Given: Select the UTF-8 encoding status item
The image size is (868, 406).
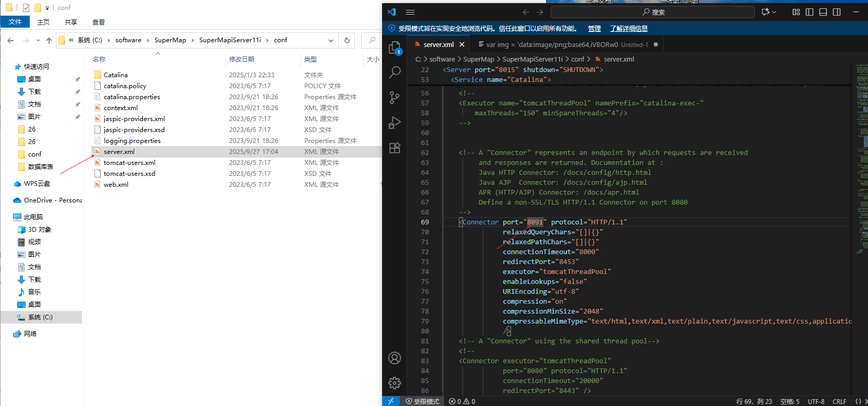Looking at the screenshot, I should click(x=816, y=401).
